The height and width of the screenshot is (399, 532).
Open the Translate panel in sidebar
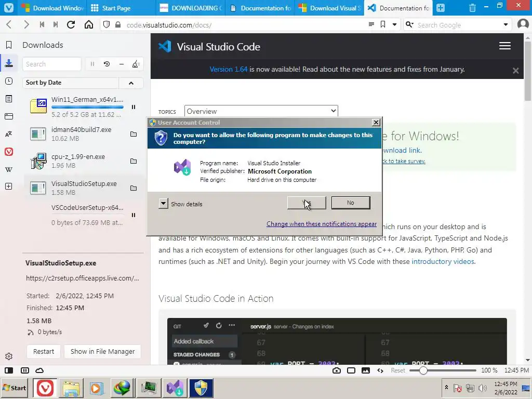click(9, 134)
